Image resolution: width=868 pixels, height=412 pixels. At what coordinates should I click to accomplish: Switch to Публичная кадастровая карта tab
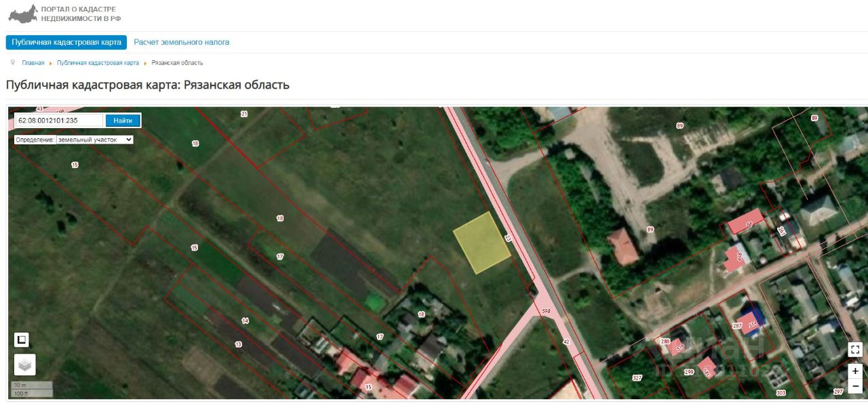[66, 42]
